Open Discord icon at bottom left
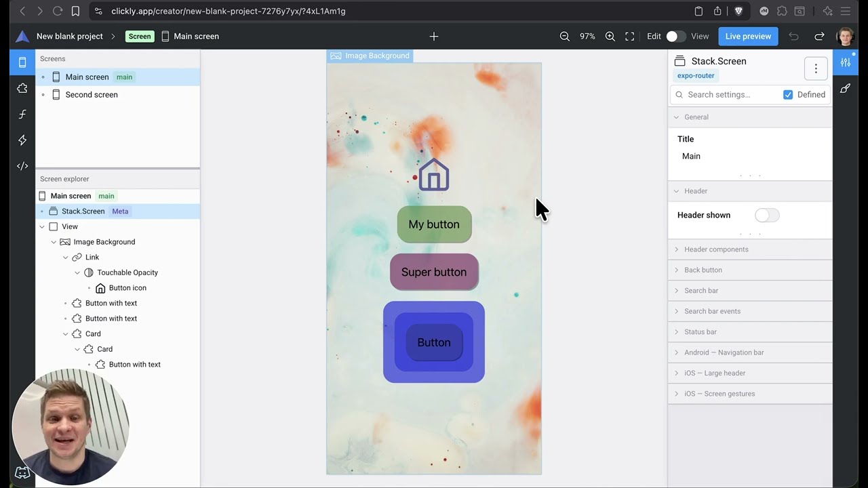 click(x=22, y=472)
